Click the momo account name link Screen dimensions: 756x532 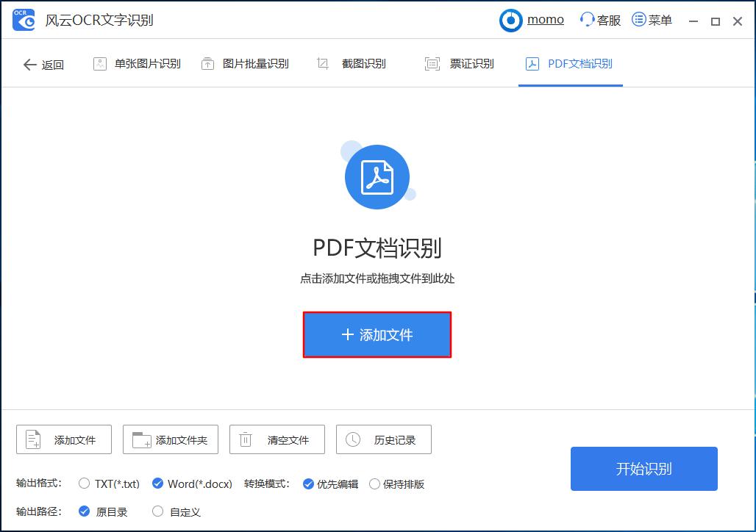545,19
